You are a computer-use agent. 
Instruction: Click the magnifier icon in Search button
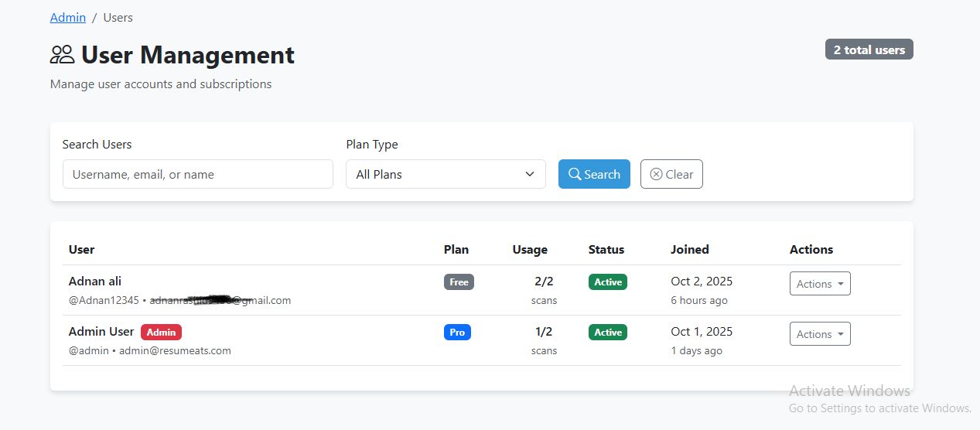point(575,174)
